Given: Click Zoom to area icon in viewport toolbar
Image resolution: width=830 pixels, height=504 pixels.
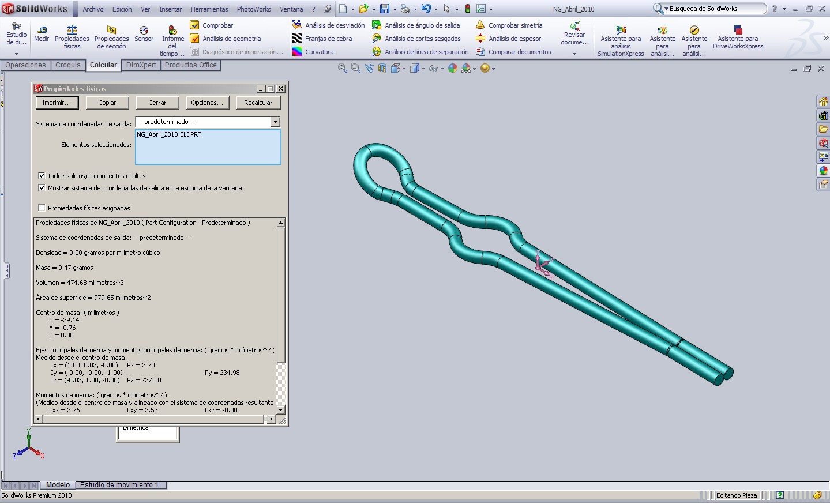Looking at the screenshot, I should point(355,68).
